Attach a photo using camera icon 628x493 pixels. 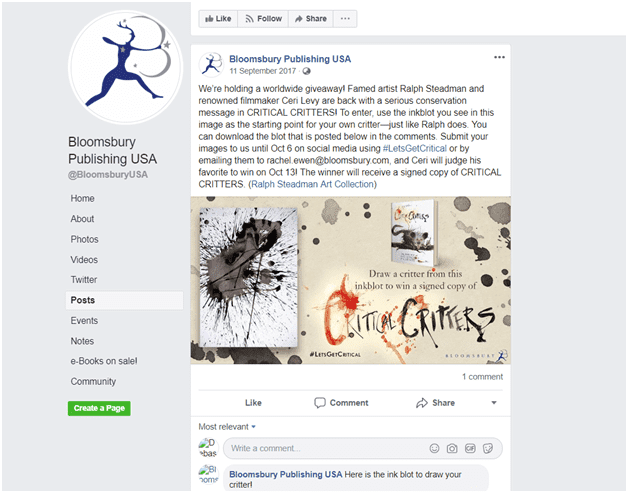click(452, 448)
